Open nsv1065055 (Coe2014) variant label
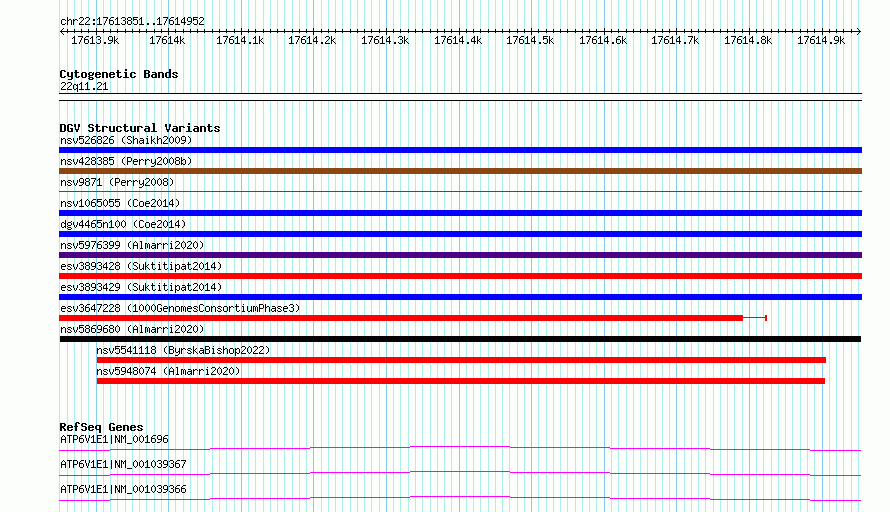 click(x=120, y=203)
